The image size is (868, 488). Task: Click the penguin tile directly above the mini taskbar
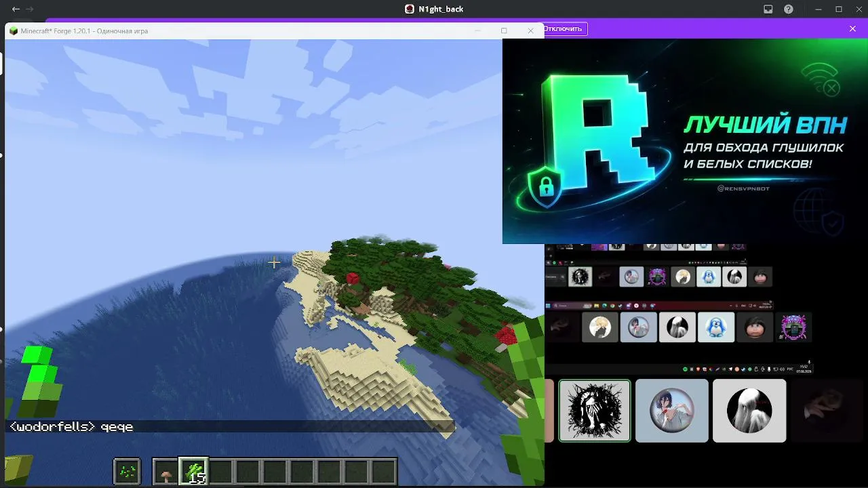pyautogui.click(x=709, y=277)
